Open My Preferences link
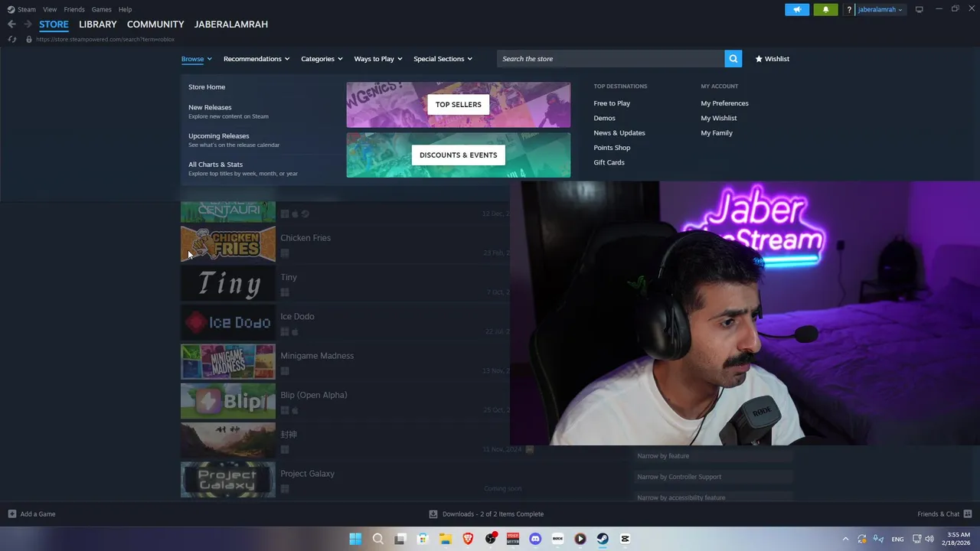The image size is (980, 551). click(x=724, y=103)
